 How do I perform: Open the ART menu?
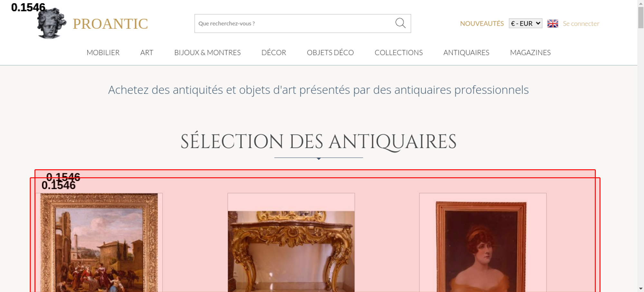[x=147, y=52]
